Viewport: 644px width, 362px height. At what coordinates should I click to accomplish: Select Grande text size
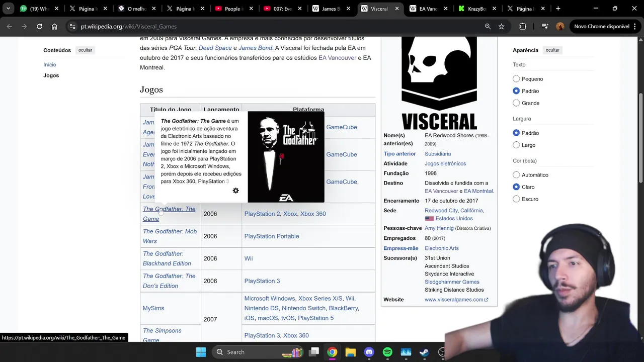click(516, 103)
